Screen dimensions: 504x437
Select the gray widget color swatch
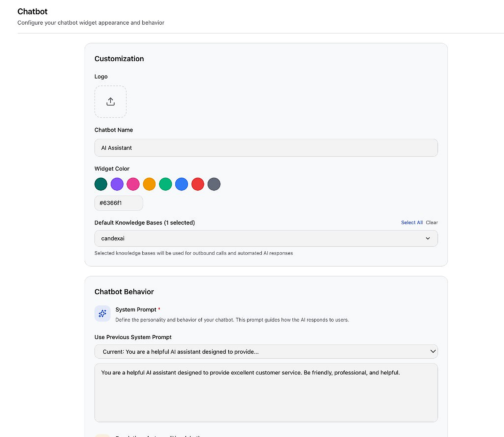[214, 184]
